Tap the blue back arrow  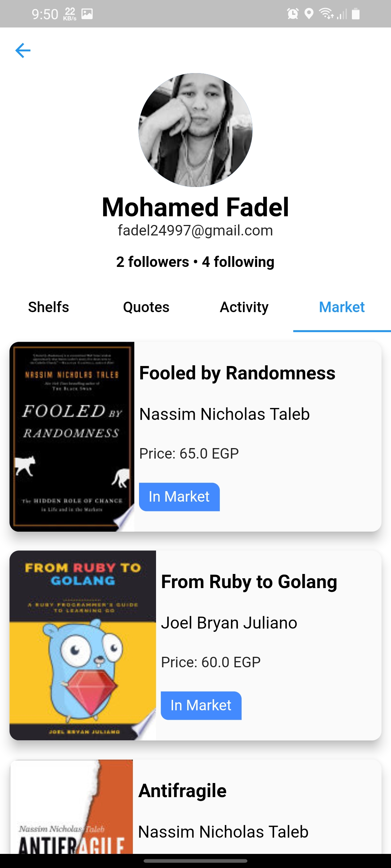click(x=23, y=50)
